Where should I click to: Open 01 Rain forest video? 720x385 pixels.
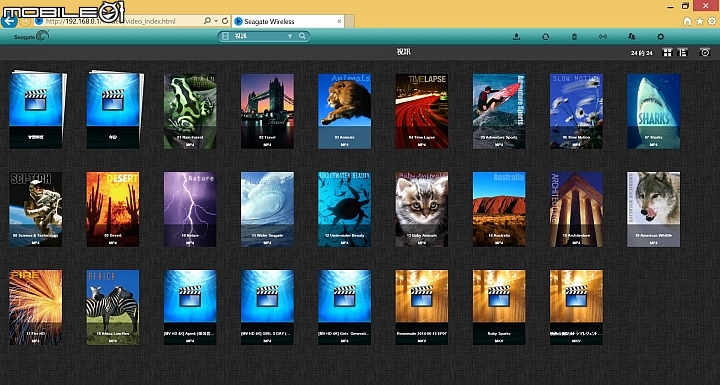click(x=190, y=111)
